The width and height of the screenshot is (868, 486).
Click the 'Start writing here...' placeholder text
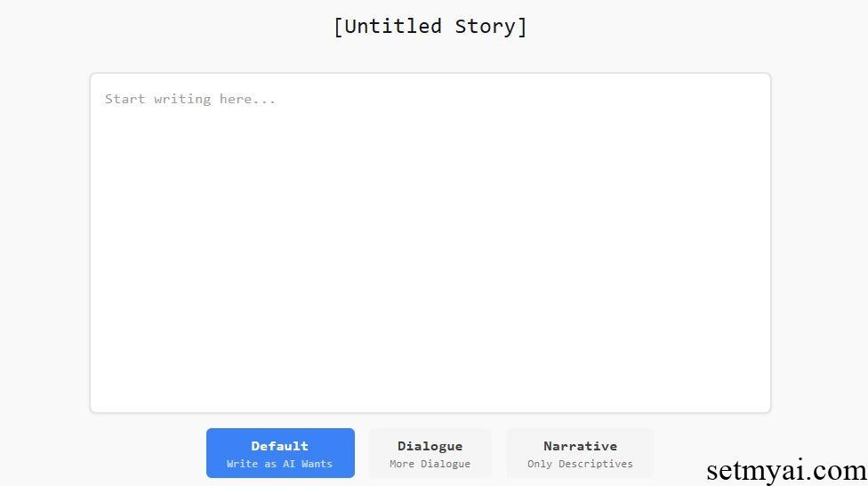point(190,99)
